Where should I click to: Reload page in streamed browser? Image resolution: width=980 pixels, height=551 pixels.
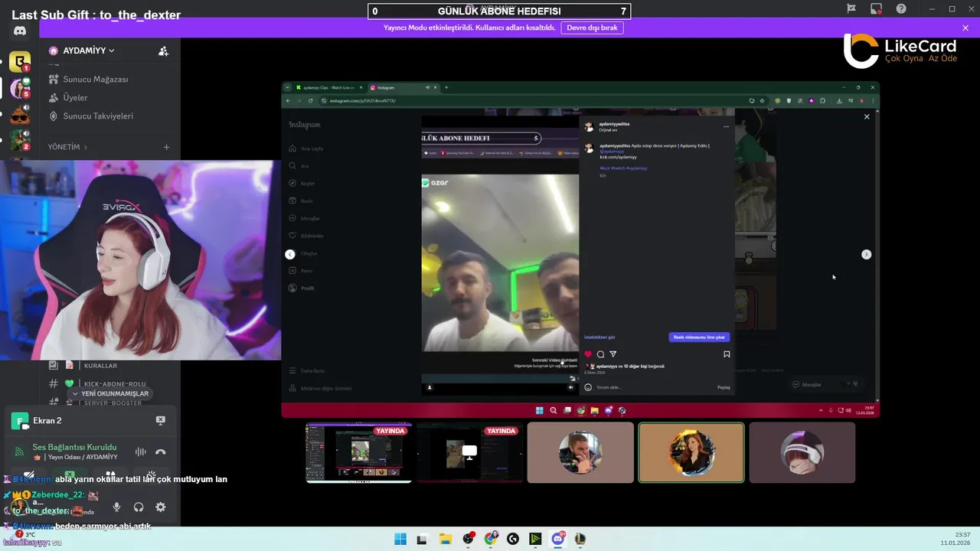[310, 100]
